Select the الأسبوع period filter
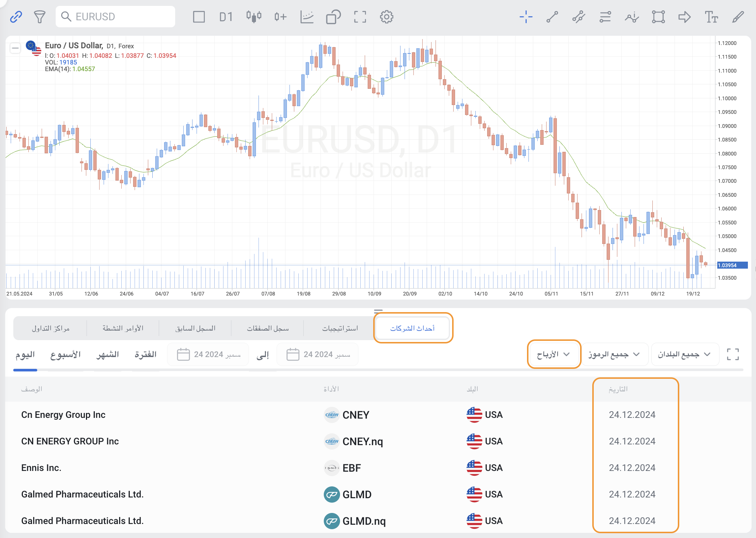756x538 pixels. click(x=66, y=354)
